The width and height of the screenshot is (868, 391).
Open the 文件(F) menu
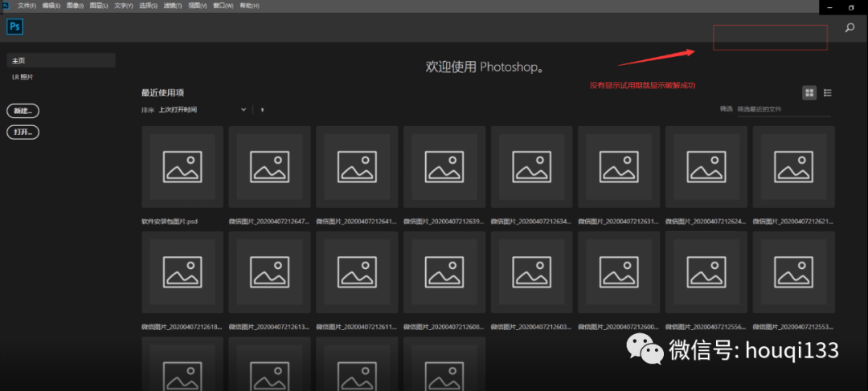coord(27,6)
